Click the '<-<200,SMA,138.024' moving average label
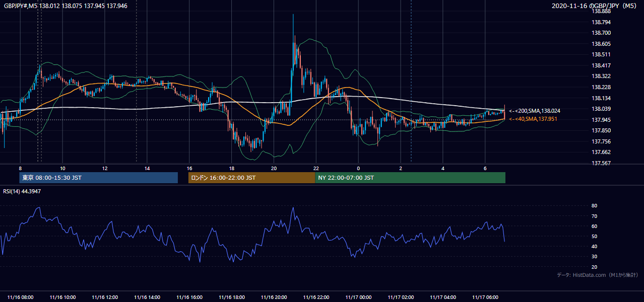Screen dimensions: 644x302 click(534, 111)
